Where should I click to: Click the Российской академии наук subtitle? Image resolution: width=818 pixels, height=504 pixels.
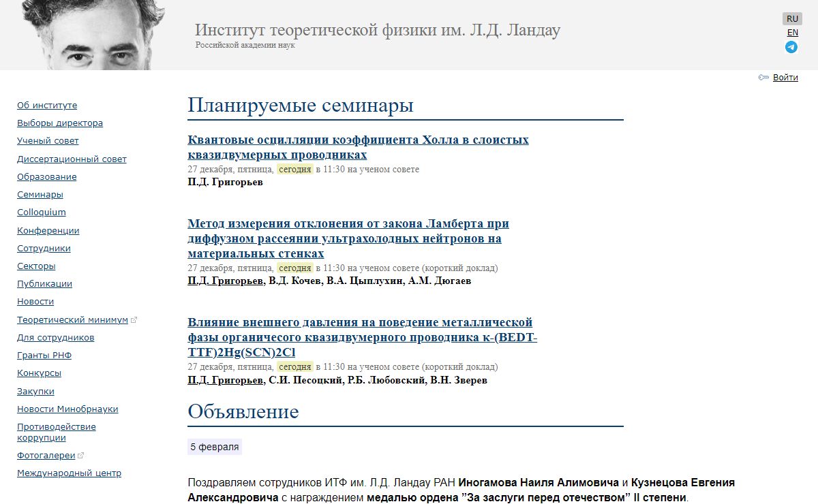tap(245, 46)
